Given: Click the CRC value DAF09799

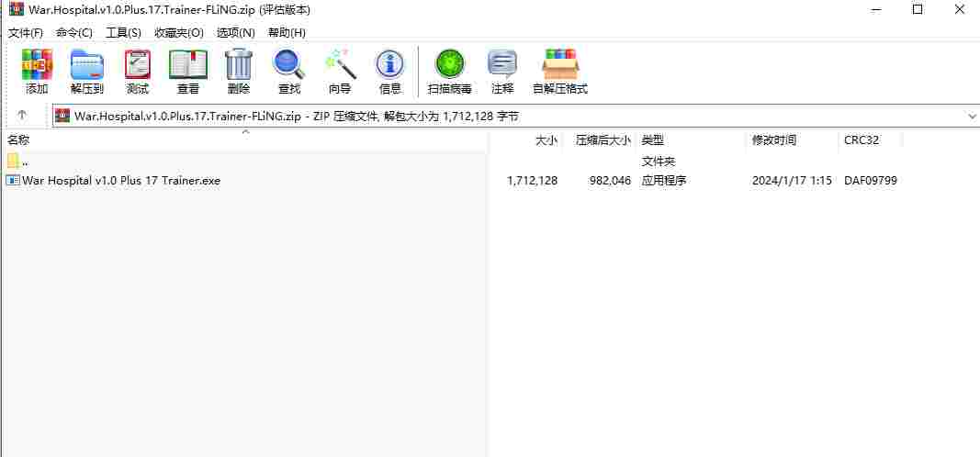Looking at the screenshot, I should 871,181.
